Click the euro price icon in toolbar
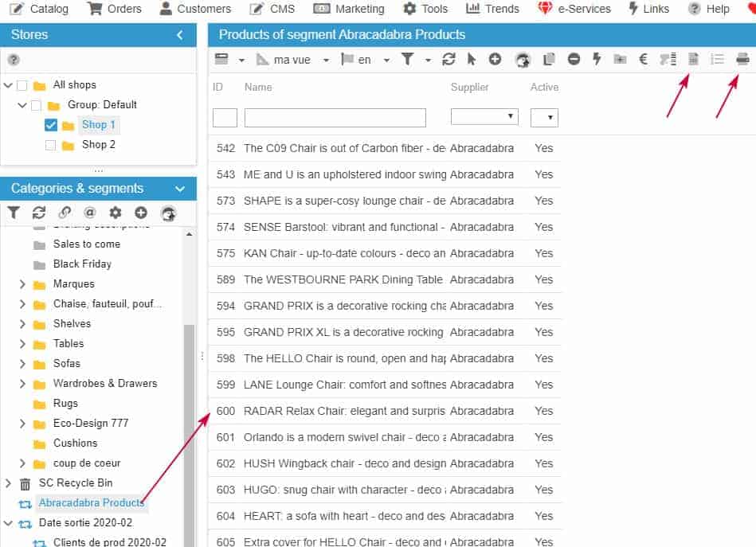The image size is (756, 547). 644,59
